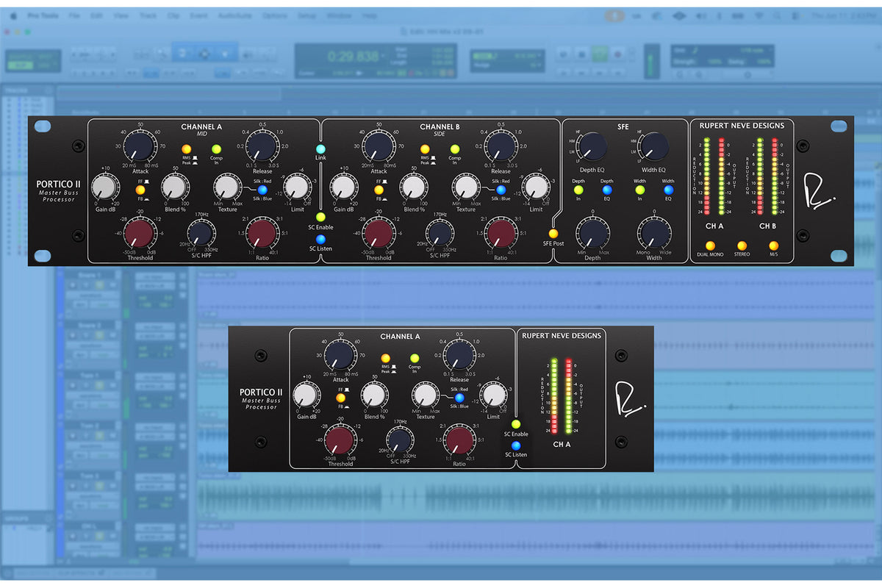Image resolution: width=882 pixels, height=588 pixels.
Task: Toggle Silk Red/Blue button on Channel B
Action: 501,190
